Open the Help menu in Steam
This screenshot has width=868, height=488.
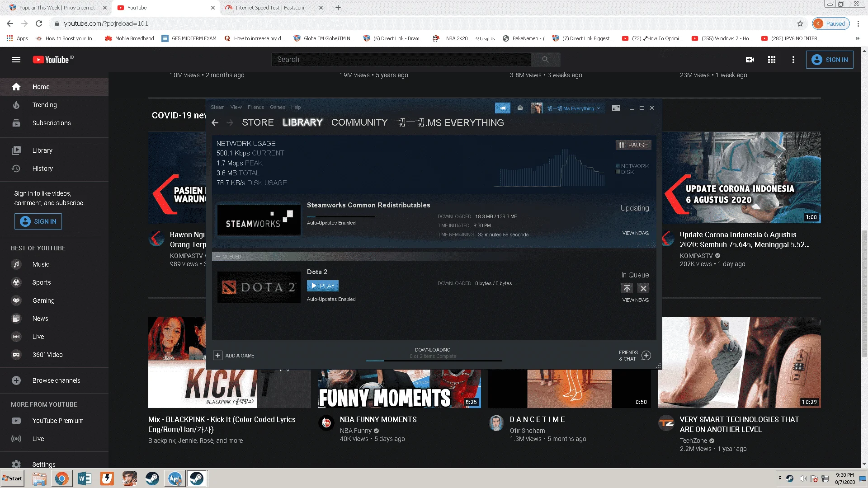(x=296, y=107)
